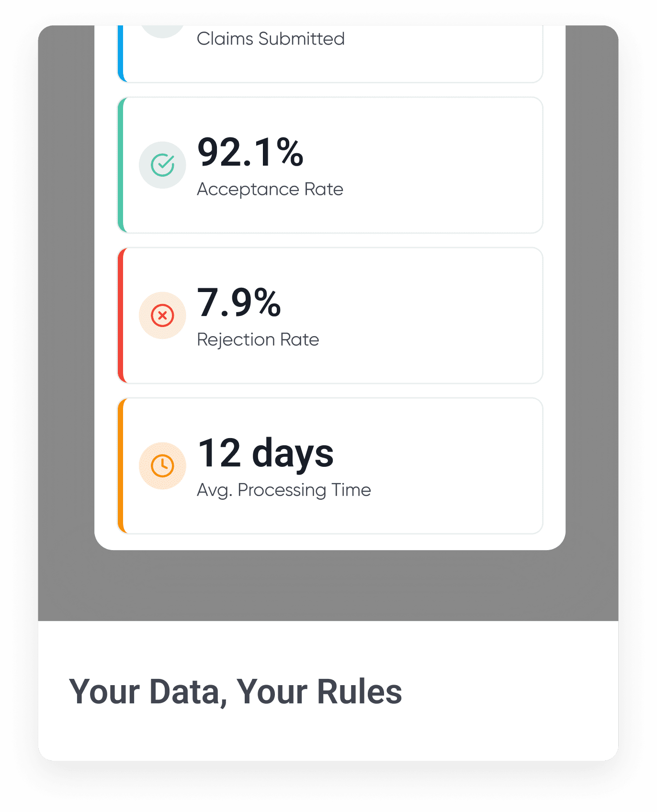Click the Avg. Processing Time label
Viewport: 657px width, 812px height.
pos(284,490)
